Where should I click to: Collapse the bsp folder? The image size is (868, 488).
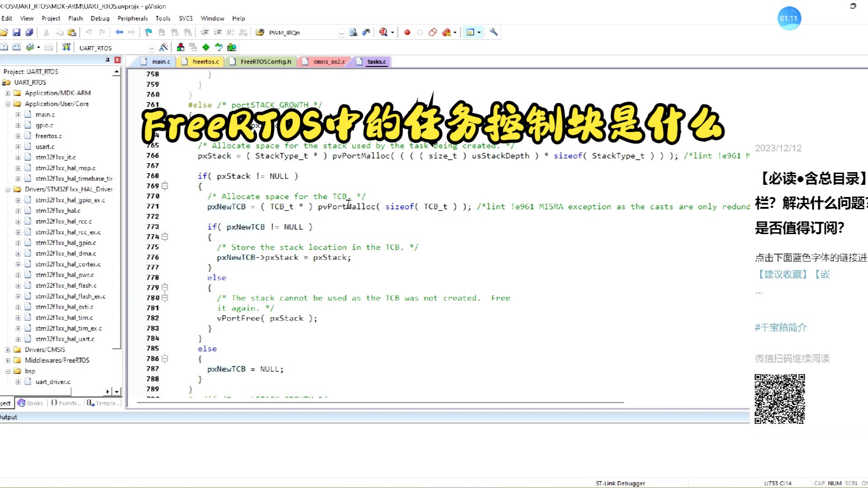pyautogui.click(x=8, y=371)
